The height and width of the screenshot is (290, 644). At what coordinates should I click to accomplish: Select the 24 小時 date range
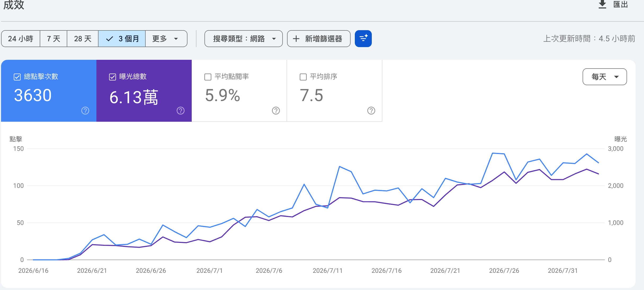(x=21, y=39)
